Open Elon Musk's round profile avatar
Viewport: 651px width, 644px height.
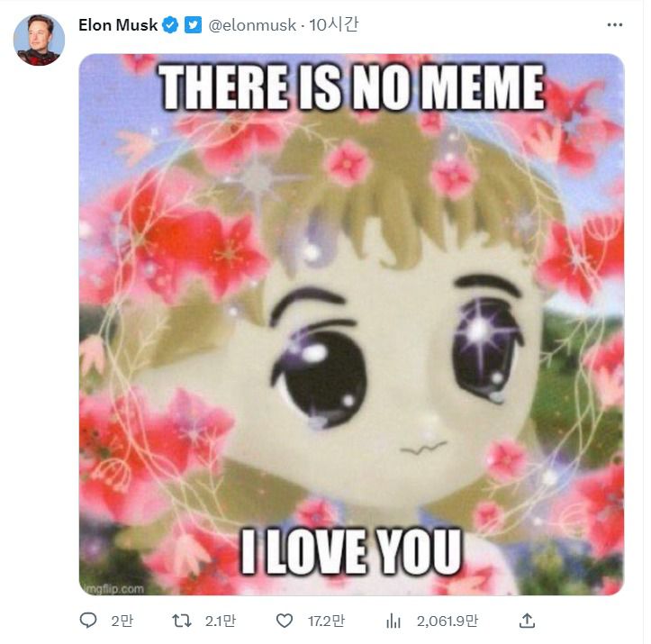pyautogui.click(x=39, y=40)
